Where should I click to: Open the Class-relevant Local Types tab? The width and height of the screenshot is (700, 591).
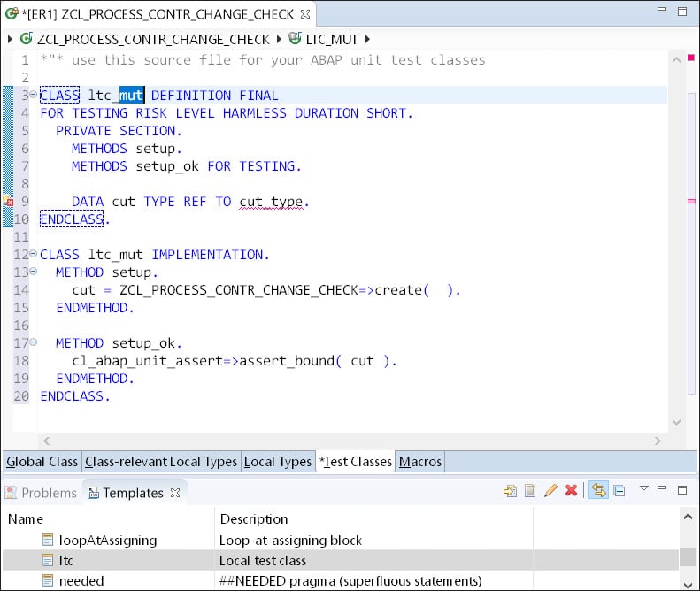point(161,462)
